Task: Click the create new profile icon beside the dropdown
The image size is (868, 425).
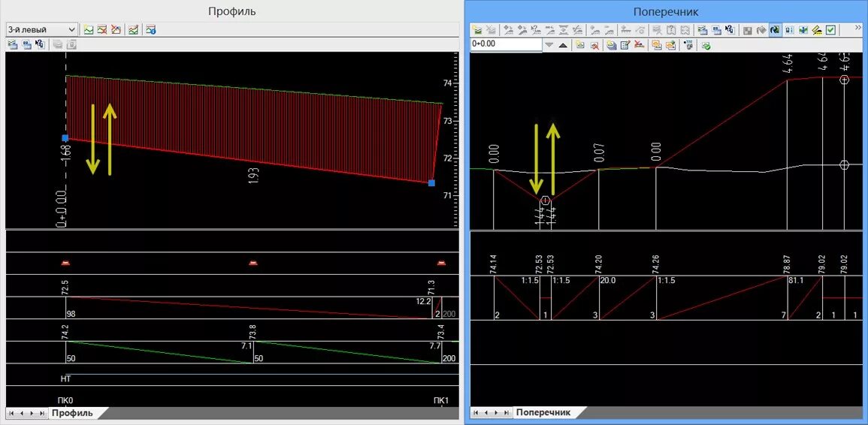Action: tap(89, 29)
